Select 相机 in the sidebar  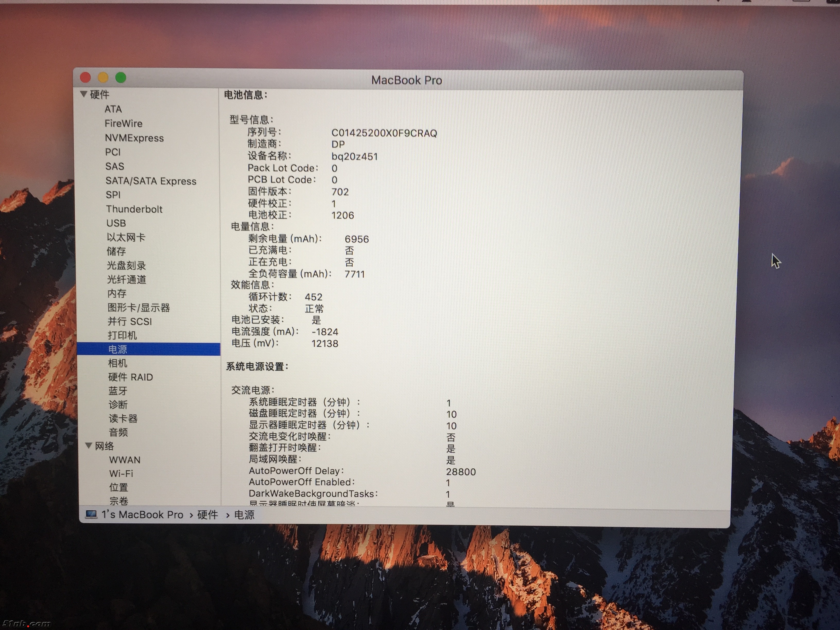(118, 363)
